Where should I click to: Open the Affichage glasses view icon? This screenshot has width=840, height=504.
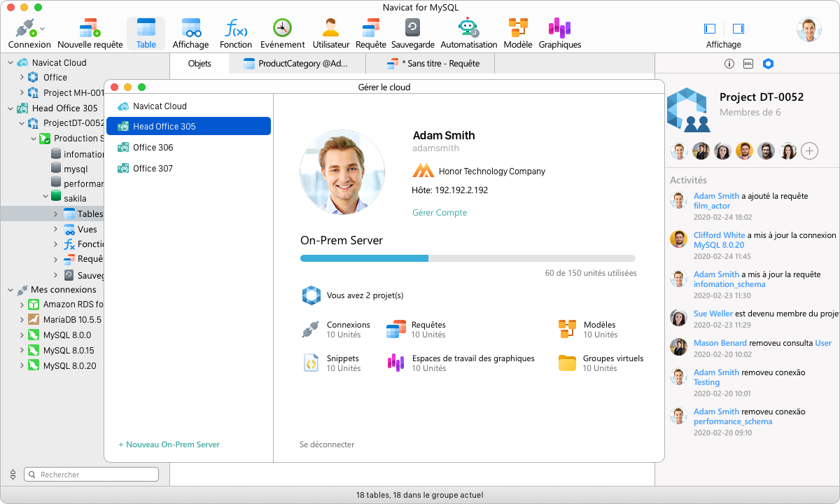tap(191, 28)
